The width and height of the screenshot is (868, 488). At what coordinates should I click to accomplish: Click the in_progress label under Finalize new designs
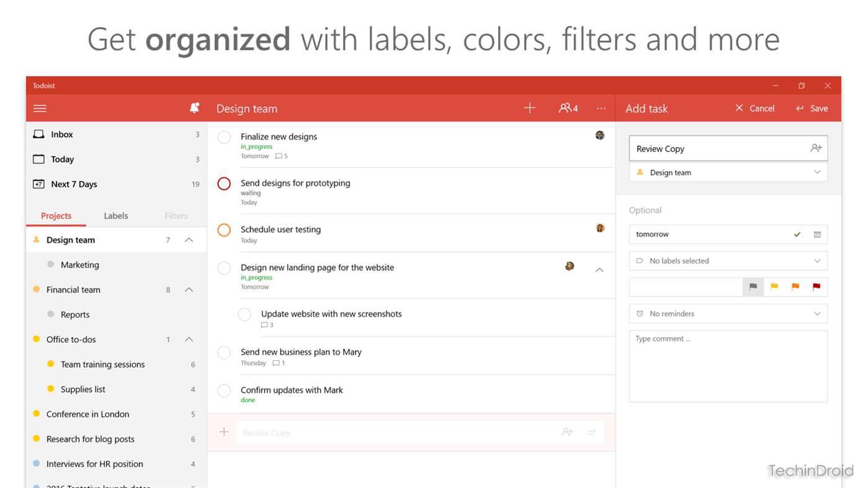(x=256, y=147)
